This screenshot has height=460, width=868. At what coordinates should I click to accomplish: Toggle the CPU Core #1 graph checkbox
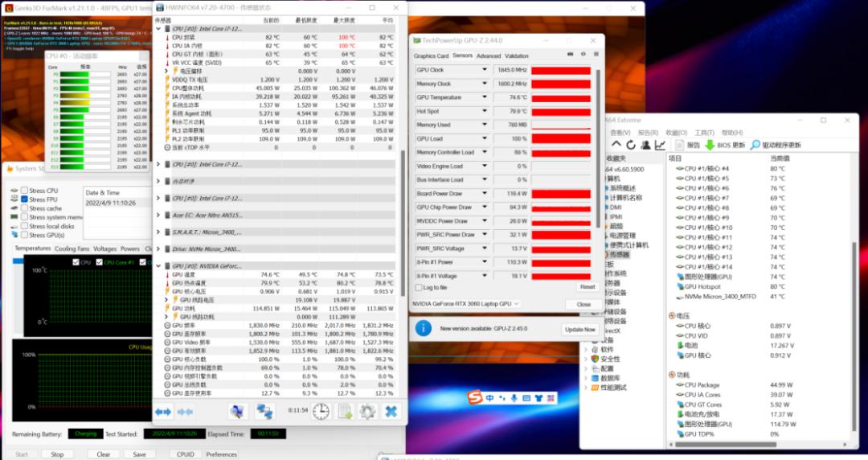pos(99,262)
